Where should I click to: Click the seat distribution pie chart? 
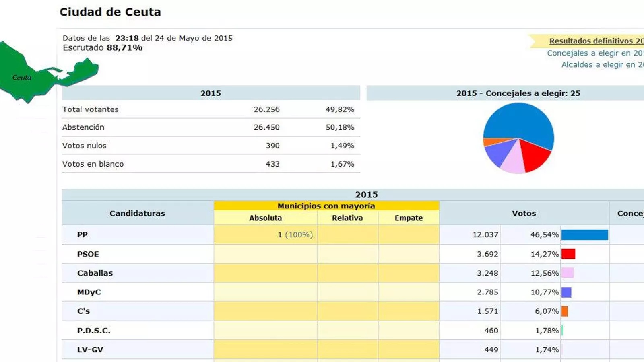[x=518, y=138]
